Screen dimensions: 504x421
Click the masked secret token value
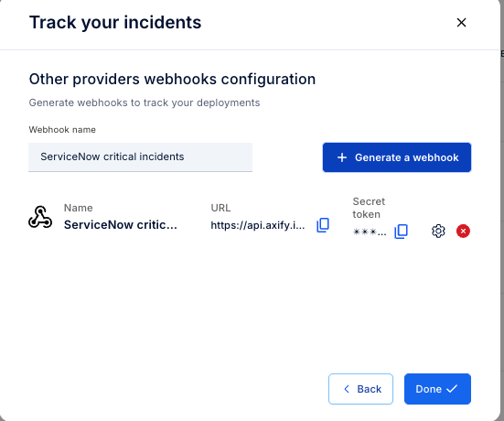tap(370, 232)
